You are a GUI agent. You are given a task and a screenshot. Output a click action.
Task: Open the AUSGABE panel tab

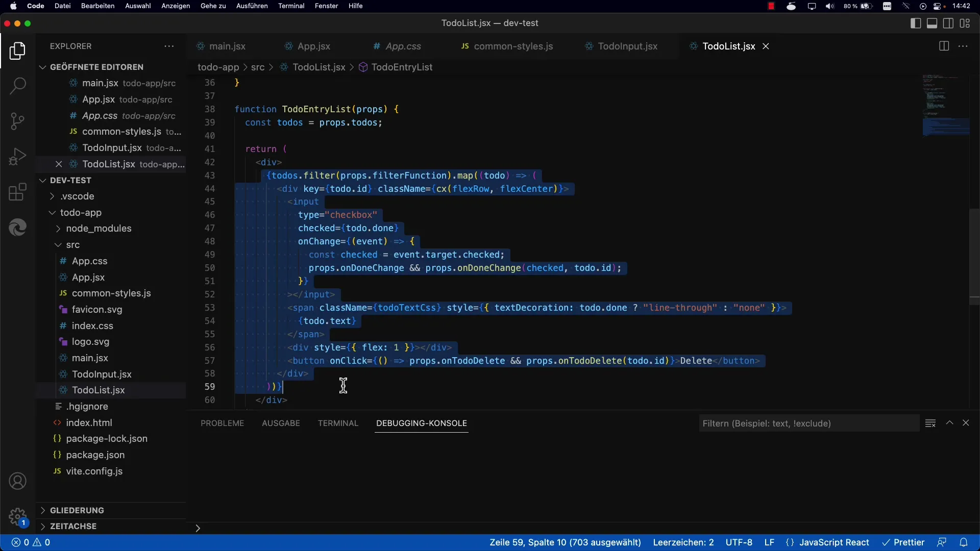281,423
